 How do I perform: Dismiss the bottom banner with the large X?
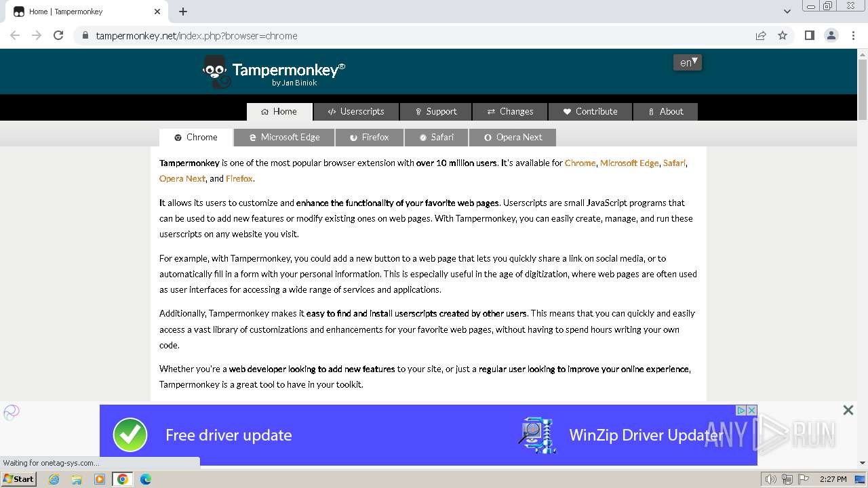click(x=848, y=410)
